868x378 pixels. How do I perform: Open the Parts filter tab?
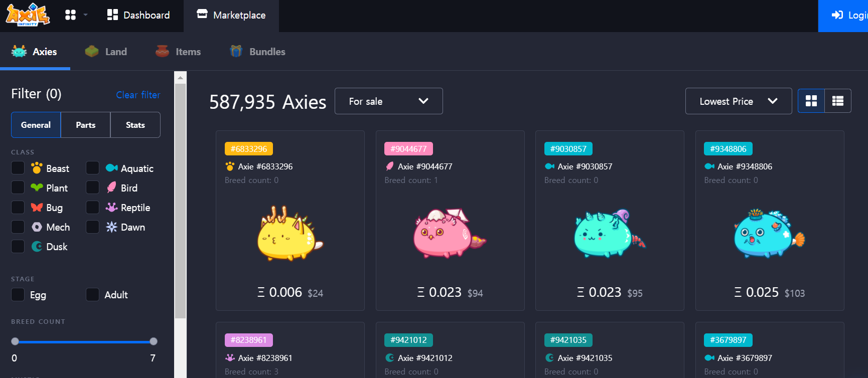pyautogui.click(x=86, y=125)
